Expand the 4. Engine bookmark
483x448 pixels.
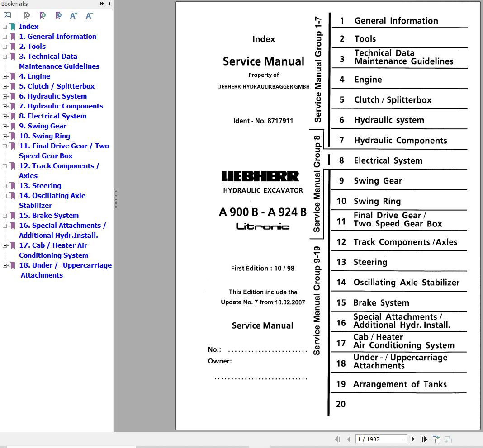click(x=5, y=77)
